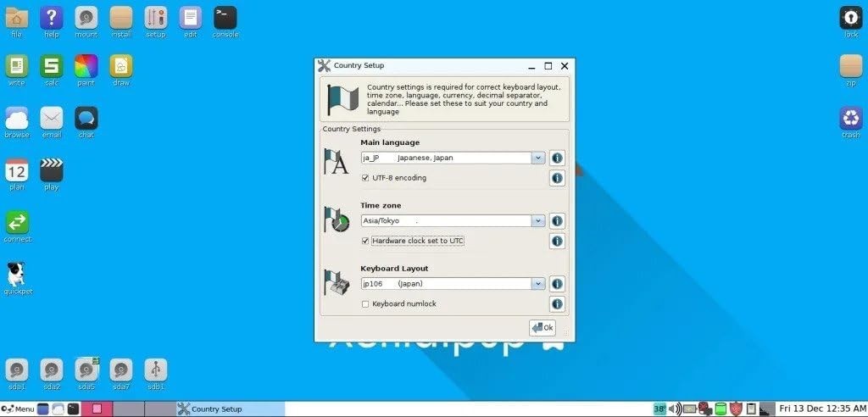The width and height of the screenshot is (868, 417).
Task: Launch the mount drives icon
Action: (x=86, y=19)
